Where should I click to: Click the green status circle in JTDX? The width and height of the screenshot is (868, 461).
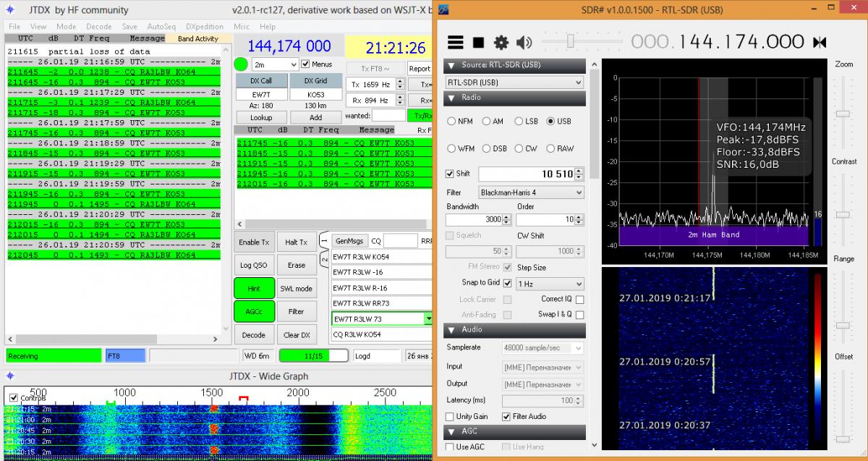point(241,64)
